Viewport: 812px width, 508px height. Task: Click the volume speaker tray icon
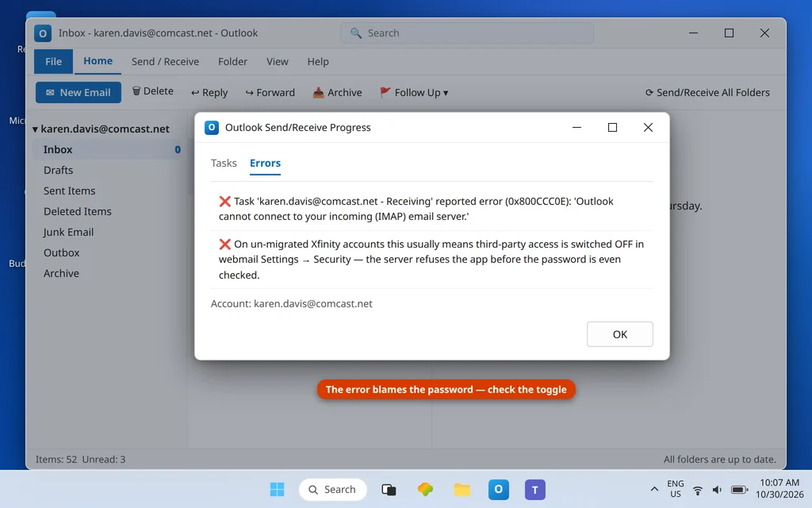point(717,490)
